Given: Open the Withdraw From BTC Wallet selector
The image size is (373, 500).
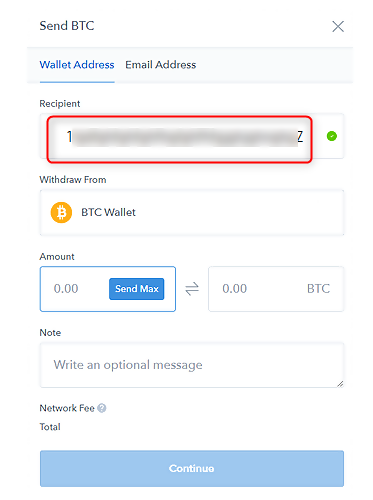Looking at the screenshot, I should coord(192,212).
